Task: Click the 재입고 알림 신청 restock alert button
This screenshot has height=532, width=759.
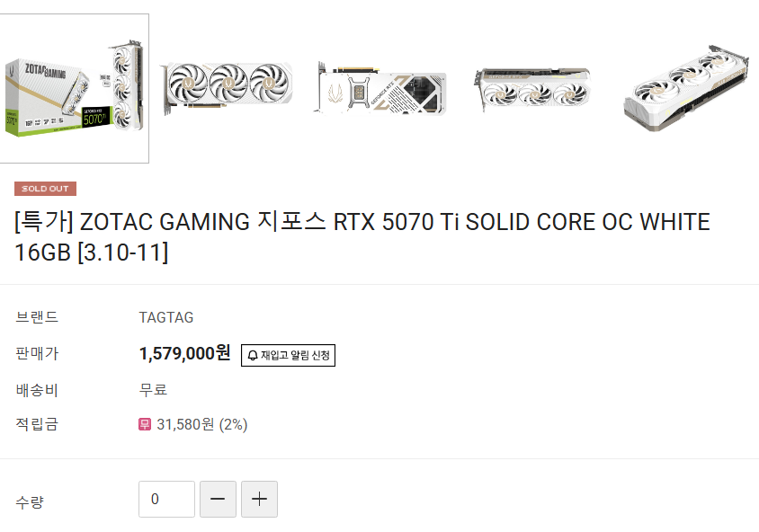Action: [x=288, y=355]
